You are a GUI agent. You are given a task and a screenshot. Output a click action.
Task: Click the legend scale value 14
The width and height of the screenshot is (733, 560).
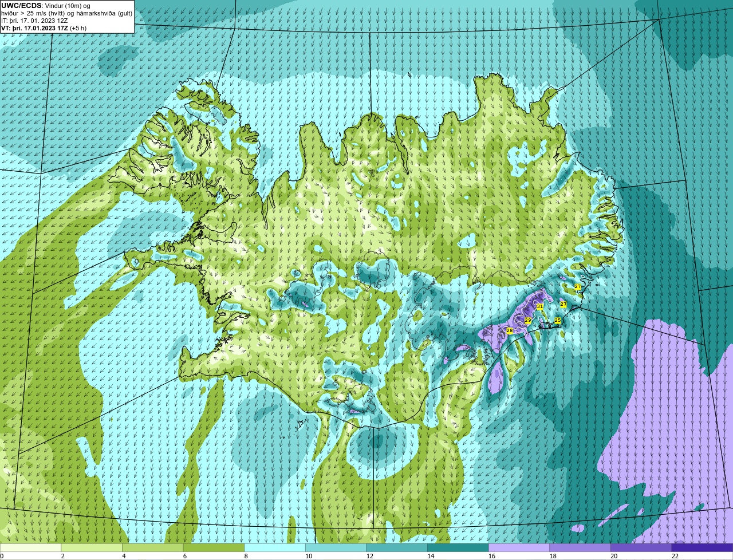[x=431, y=556]
